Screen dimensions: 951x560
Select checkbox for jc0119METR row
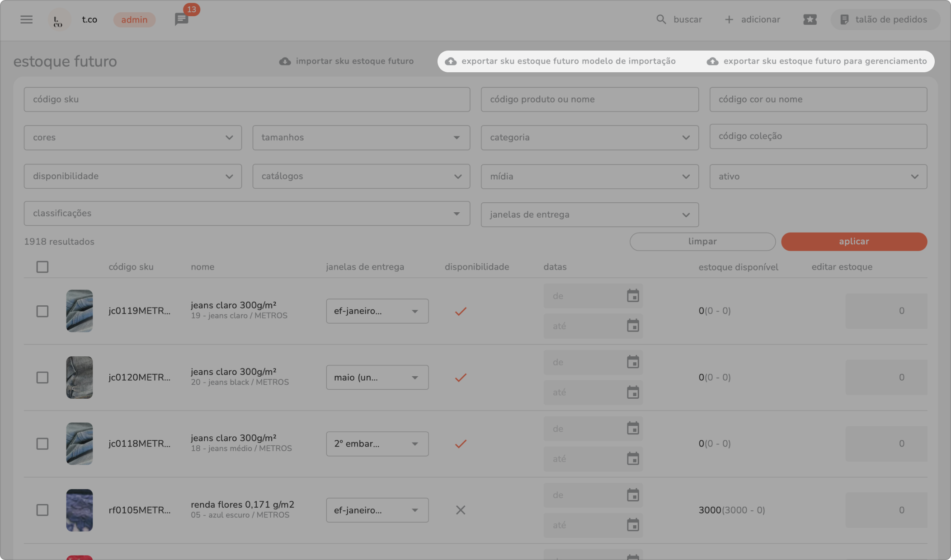pyautogui.click(x=42, y=311)
